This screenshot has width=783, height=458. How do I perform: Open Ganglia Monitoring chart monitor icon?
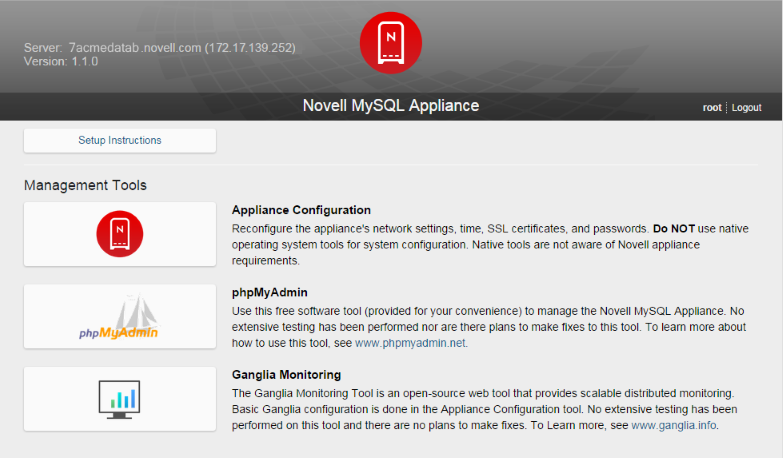point(120,399)
